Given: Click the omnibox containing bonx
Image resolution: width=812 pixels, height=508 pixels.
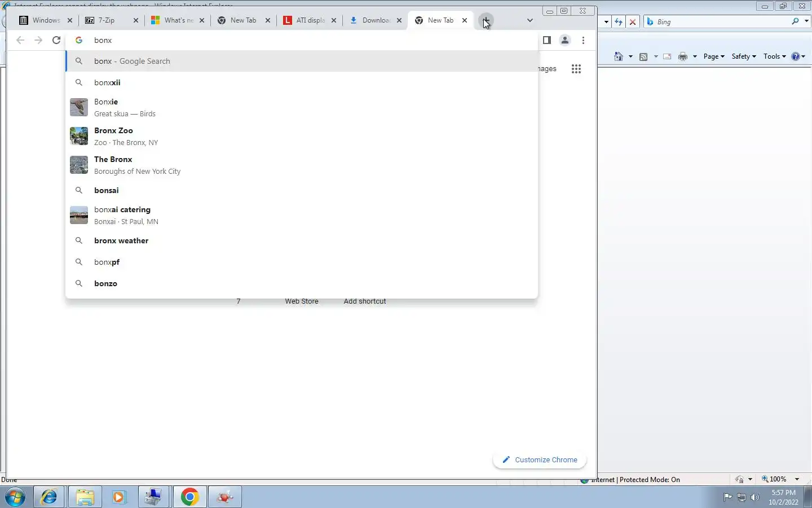Looking at the screenshot, I should coord(302,40).
